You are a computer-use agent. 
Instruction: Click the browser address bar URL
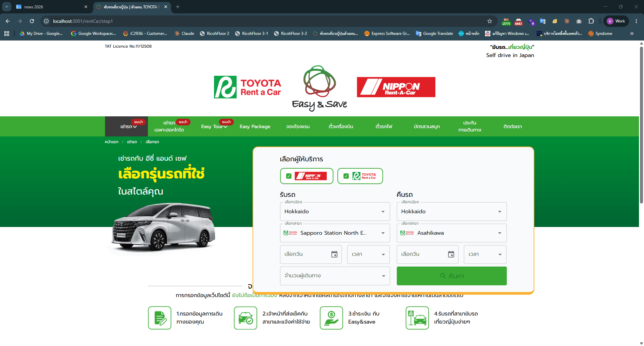(x=83, y=21)
